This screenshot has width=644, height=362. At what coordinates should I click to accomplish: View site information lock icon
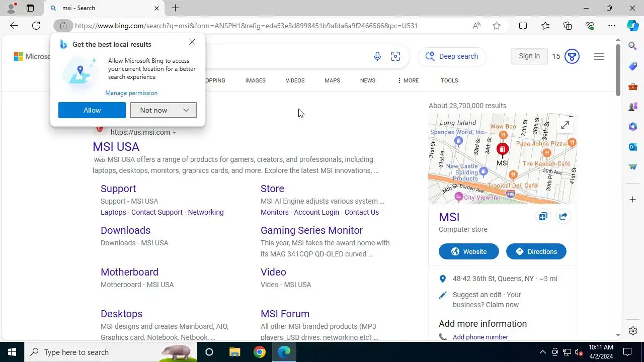[x=63, y=26]
